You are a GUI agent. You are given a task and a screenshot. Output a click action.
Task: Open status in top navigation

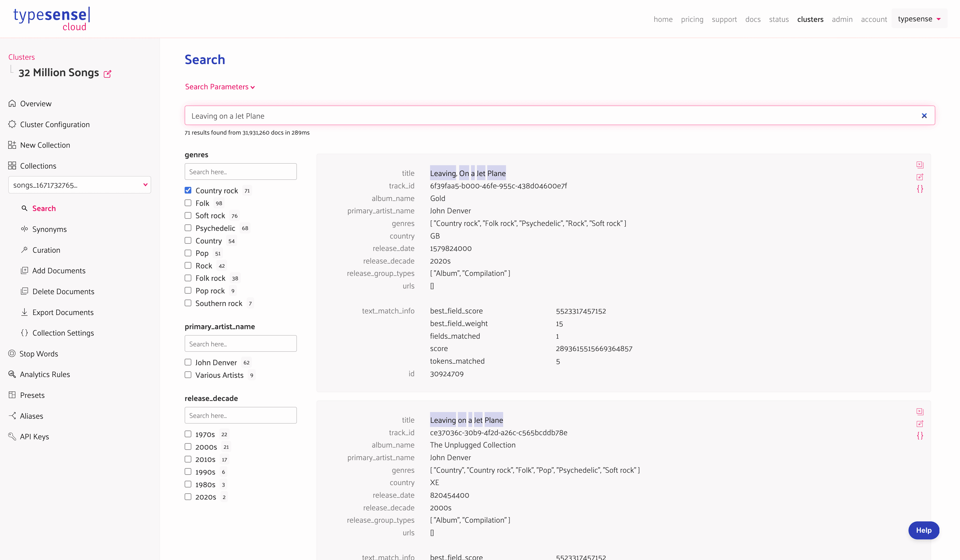tap(778, 19)
